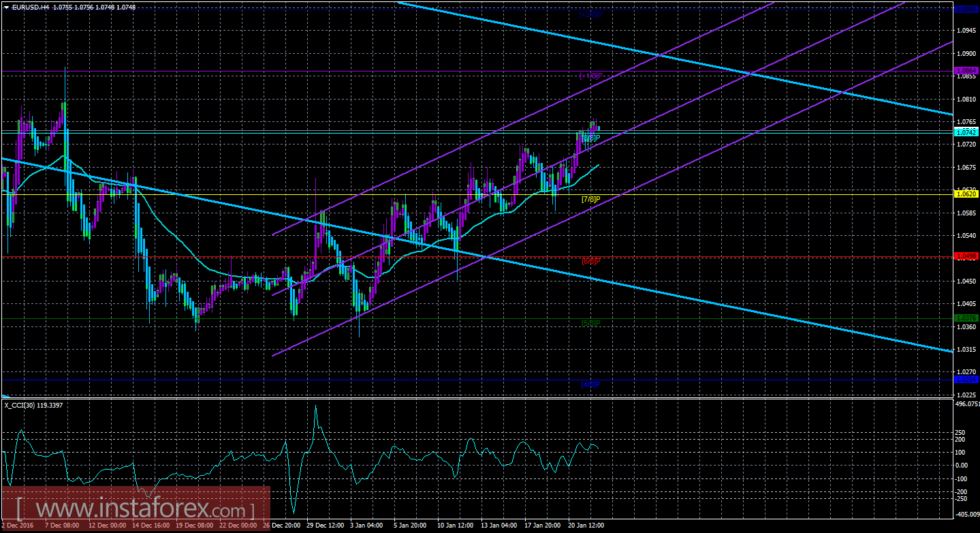Click the 20 Jan 12:00 time label
Viewport: 980px width, 533px height.
pos(585,526)
